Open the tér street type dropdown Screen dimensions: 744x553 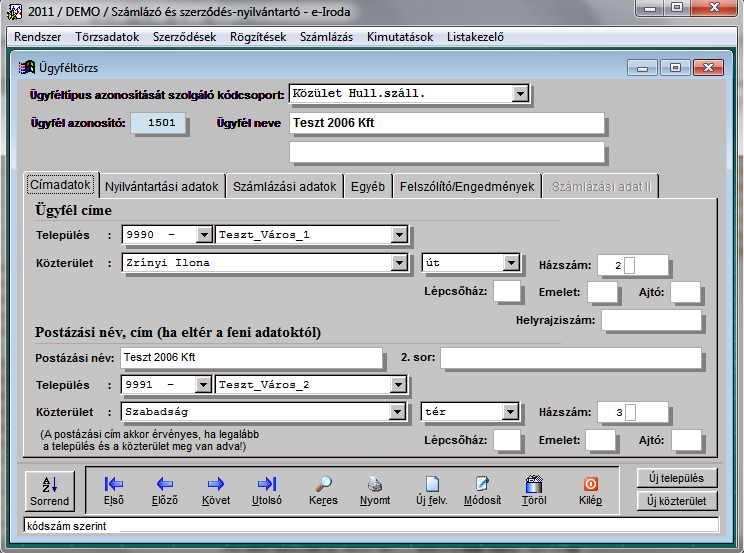tap(510, 412)
